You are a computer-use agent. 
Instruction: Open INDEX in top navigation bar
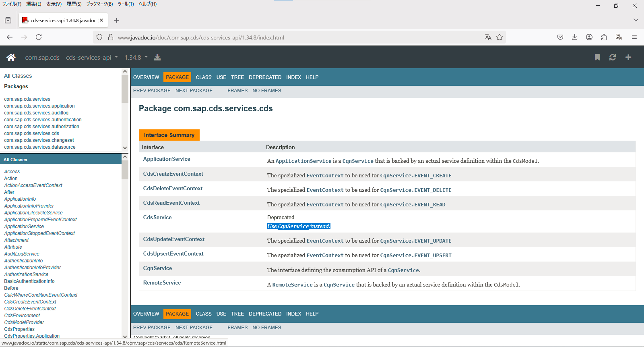pos(293,77)
